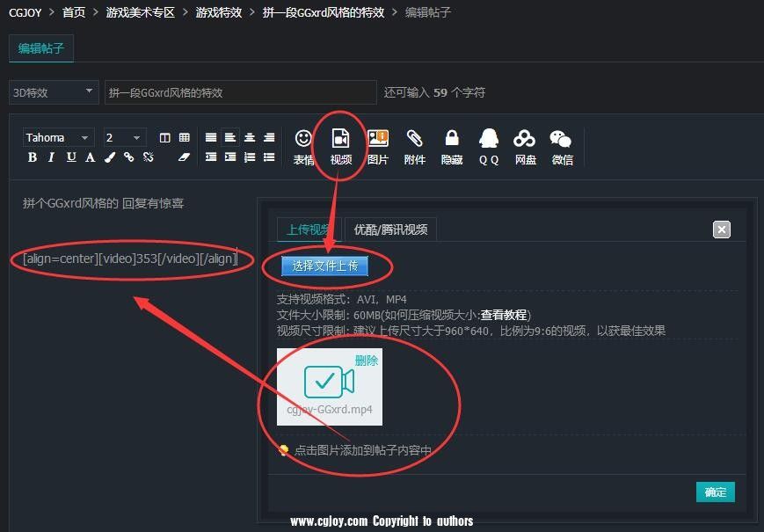764x532 pixels.
Task: Insert a numbered list
Action: [250, 157]
